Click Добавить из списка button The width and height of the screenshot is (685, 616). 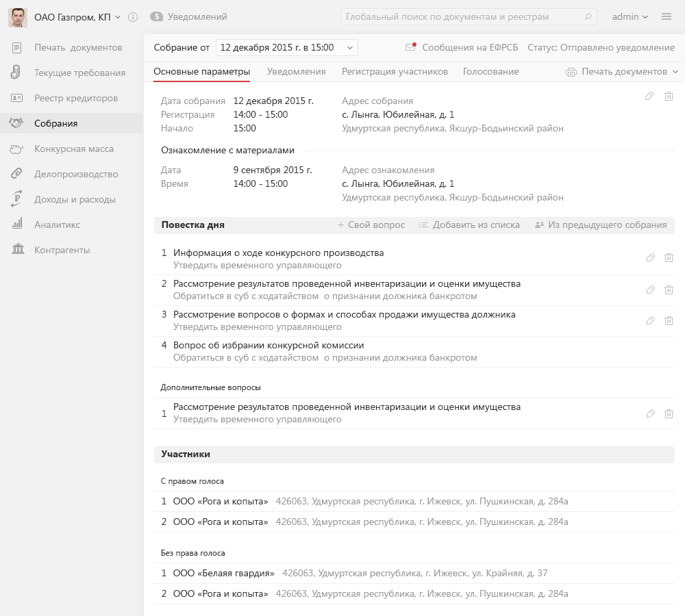point(469,225)
